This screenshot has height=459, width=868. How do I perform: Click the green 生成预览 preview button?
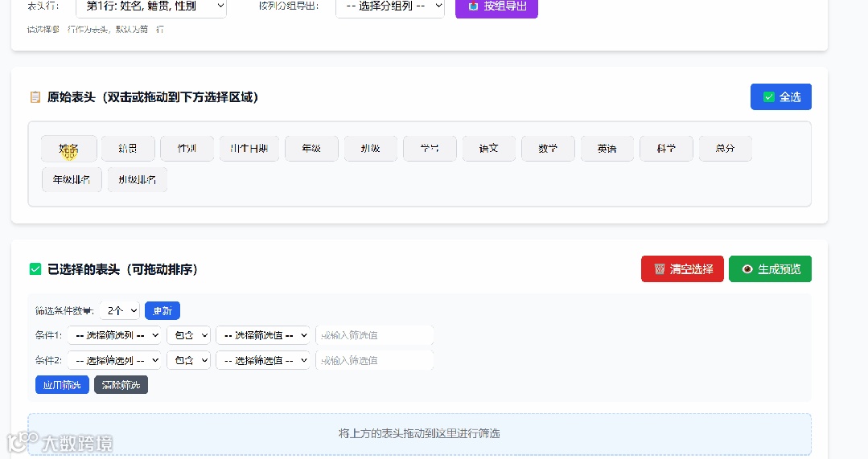pyautogui.click(x=770, y=268)
